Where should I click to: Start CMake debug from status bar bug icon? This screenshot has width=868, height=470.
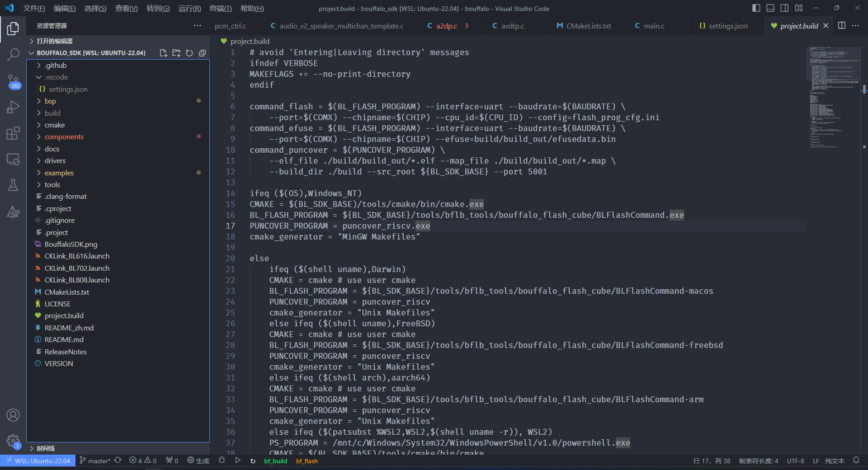coord(222,461)
